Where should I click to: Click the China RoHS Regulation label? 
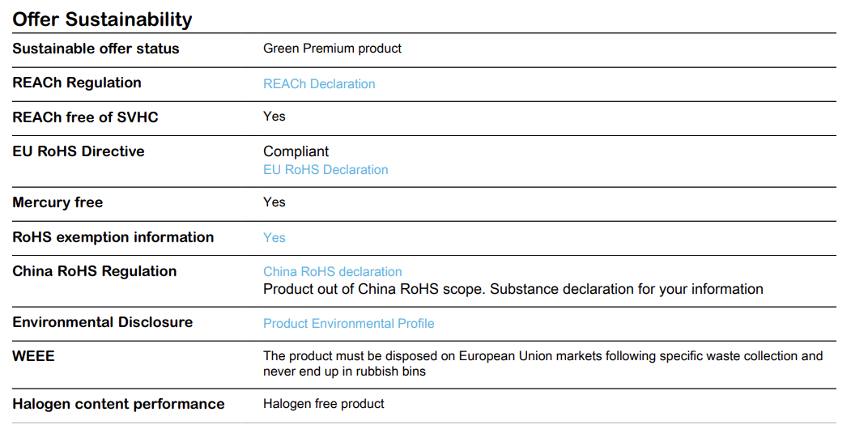point(95,271)
